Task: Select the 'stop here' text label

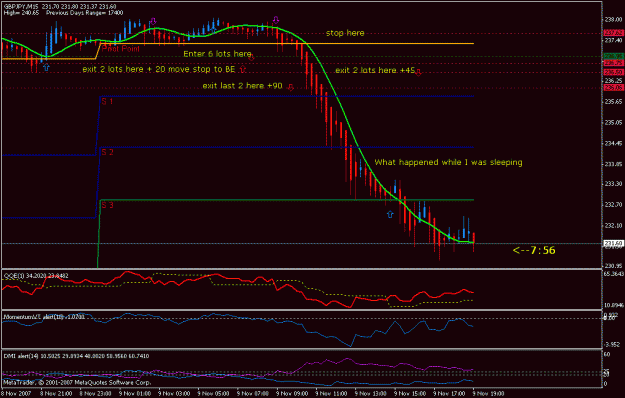Action: [345, 33]
